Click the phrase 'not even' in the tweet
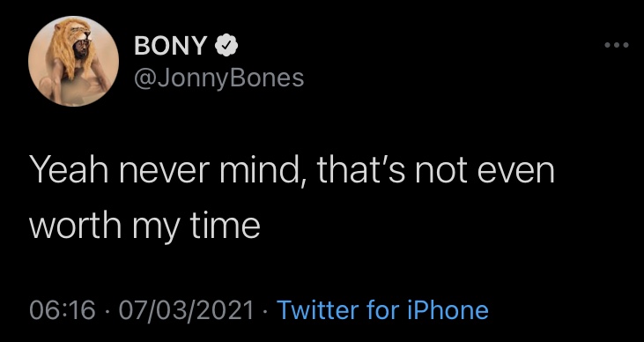Image resolution: width=644 pixels, height=342 pixels. (x=485, y=170)
